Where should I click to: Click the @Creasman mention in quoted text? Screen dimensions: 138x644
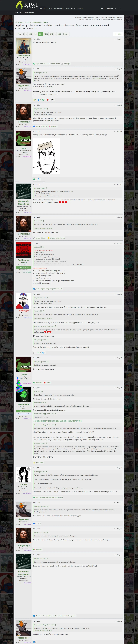coord(97,78)
